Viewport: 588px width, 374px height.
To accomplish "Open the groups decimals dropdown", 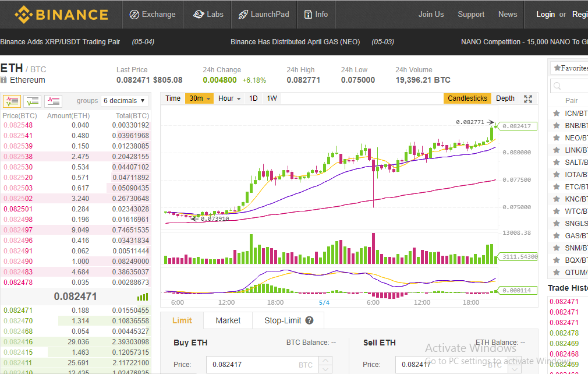I will [x=124, y=101].
